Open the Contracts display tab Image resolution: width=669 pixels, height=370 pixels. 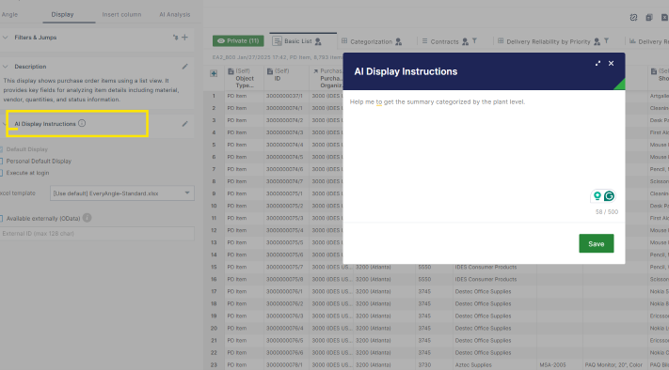click(x=444, y=42)
